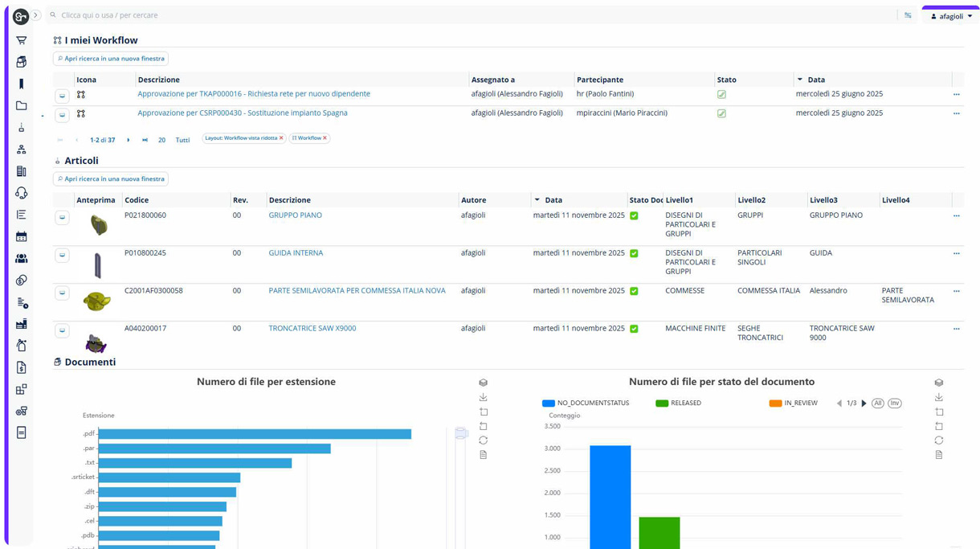Remove the Workflow filter tag

(325, 138)
